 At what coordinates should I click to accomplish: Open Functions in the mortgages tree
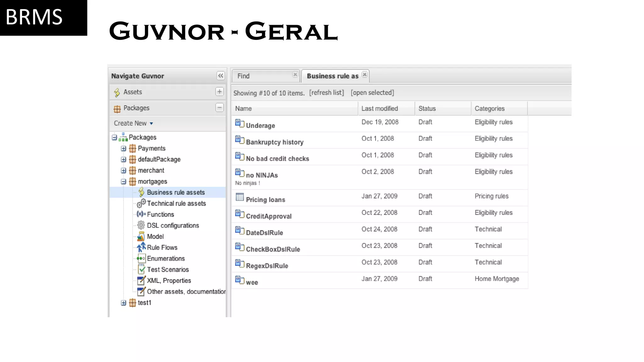click(160, 214)
